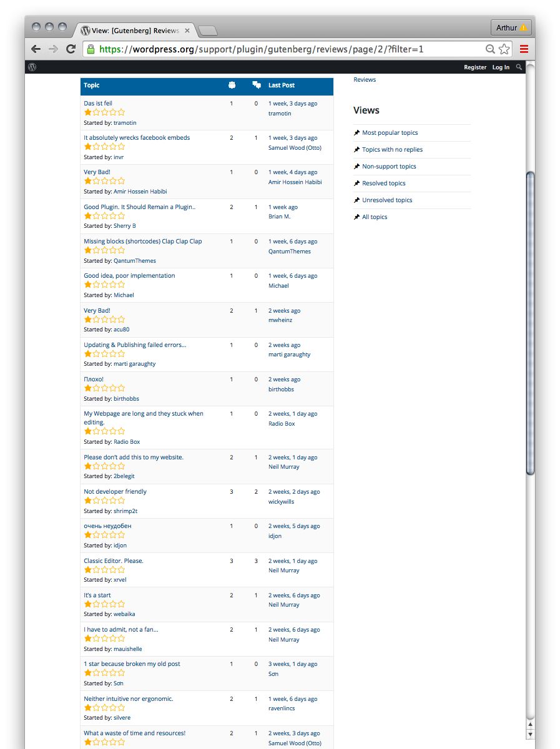Click 'Log In' in the top bar

501,67
